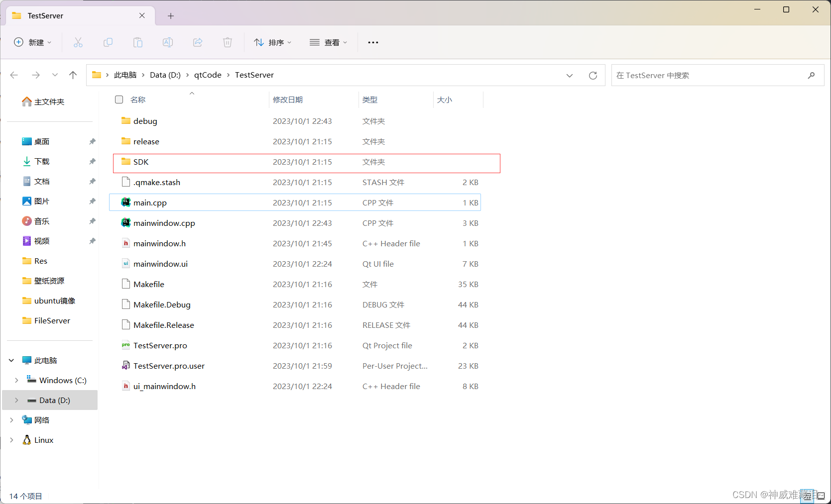This screenshot has width=831, height=504.
Task: Click the Delete trash icon
Action: [228, 42]
